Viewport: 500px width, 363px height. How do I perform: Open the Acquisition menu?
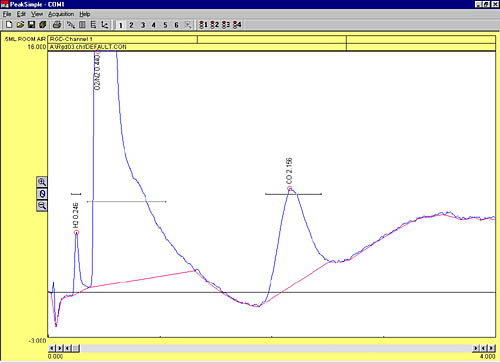pos(61,14)
